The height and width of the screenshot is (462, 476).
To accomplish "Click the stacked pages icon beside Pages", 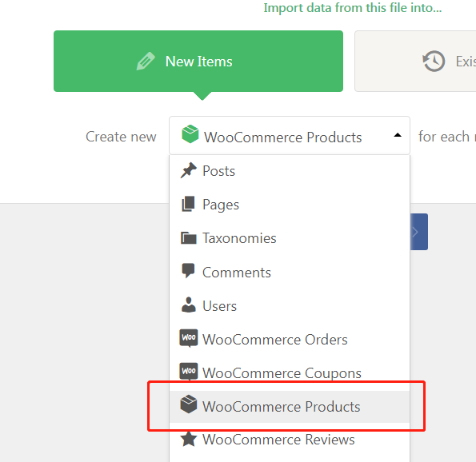I will coord(188,204).
